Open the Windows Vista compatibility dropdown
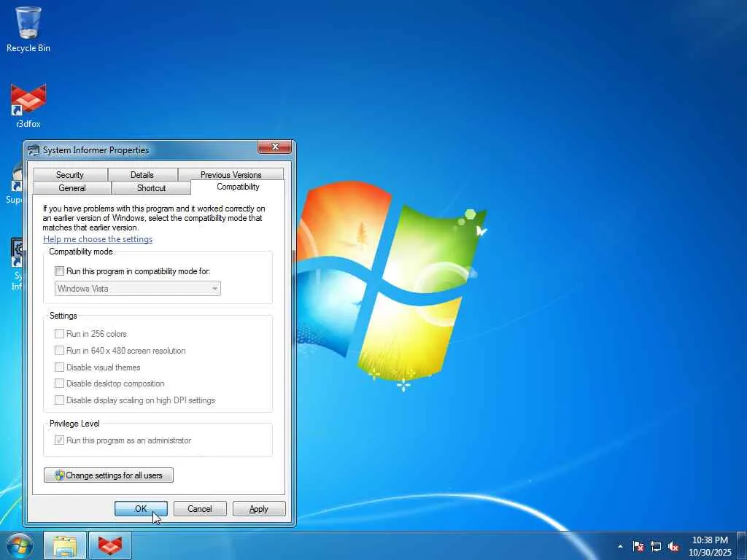 (138, 289)
